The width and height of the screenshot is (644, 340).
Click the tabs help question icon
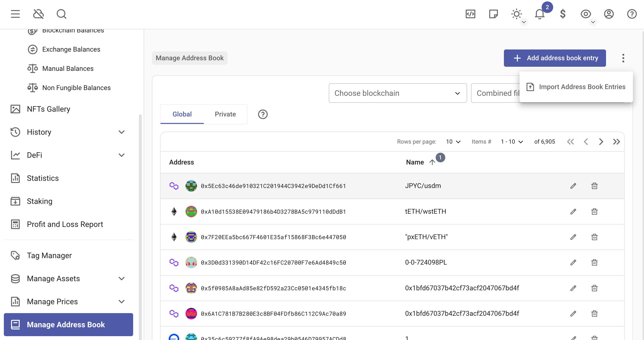tap(263, 114)
